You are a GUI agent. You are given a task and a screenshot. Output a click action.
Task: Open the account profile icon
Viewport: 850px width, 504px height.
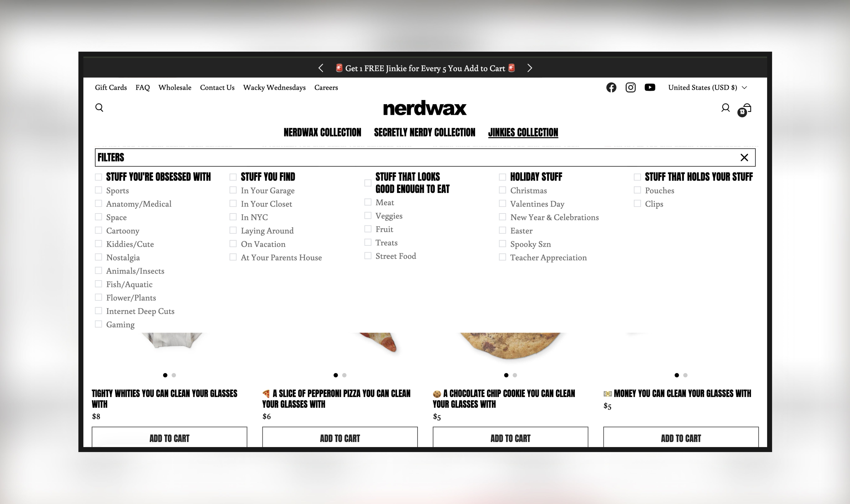click(x=725, y=108)
